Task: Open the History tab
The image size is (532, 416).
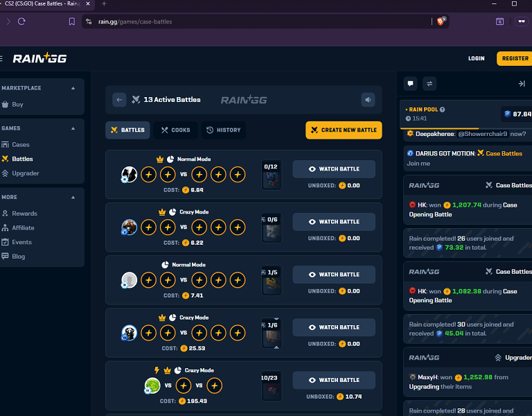Action: (224, 130)
